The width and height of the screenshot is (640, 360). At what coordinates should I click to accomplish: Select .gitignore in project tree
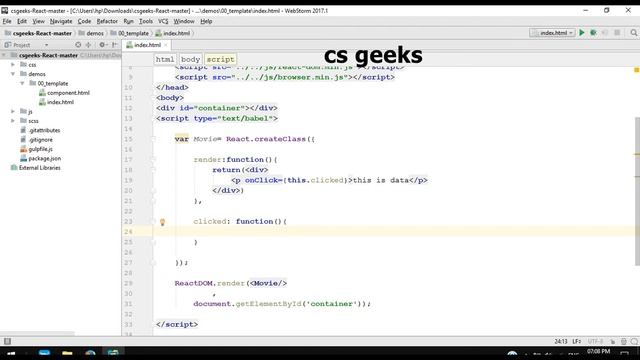click(40, 140)
